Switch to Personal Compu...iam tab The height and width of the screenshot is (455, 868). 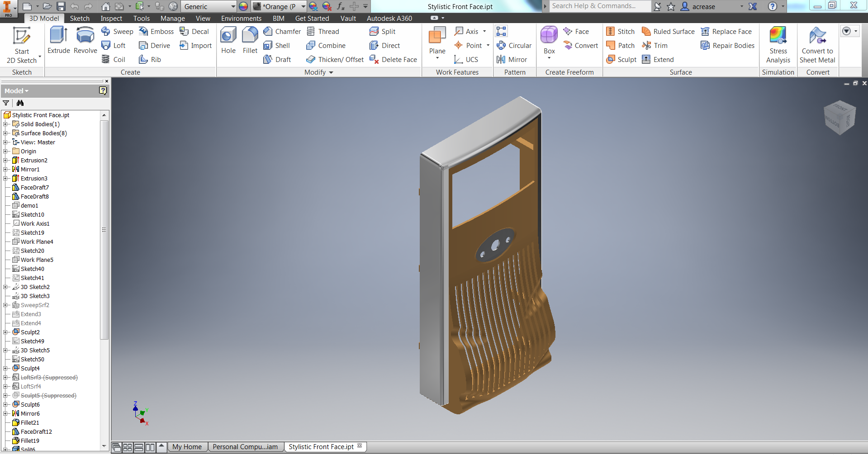click(x=245, y=447)
